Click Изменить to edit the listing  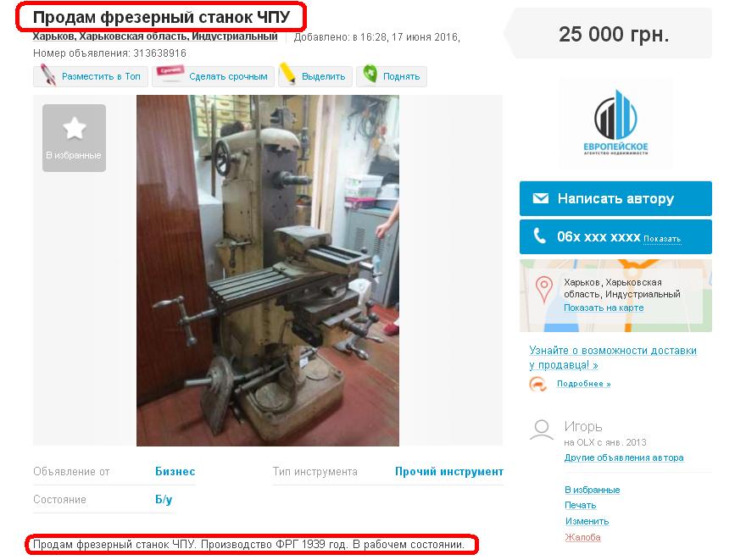pyautogui.click(x=587, y=521)
